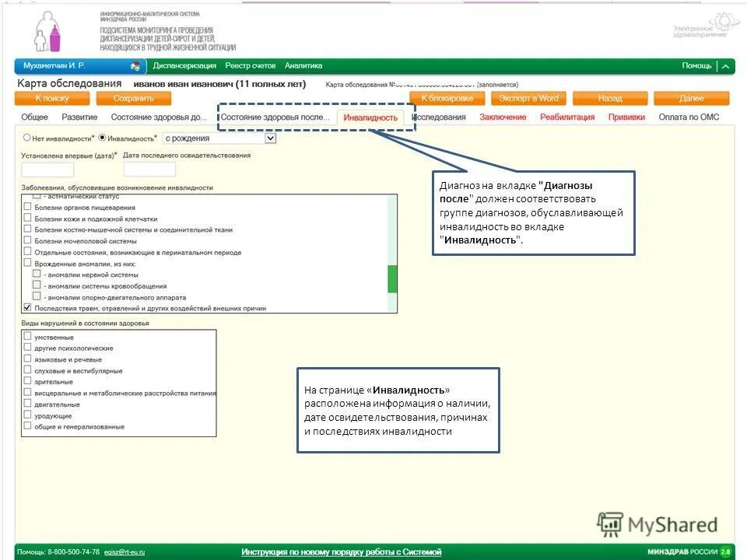Click the Экспорт в Word button
The height and width of the screenshot is (560, 747).
528,99
